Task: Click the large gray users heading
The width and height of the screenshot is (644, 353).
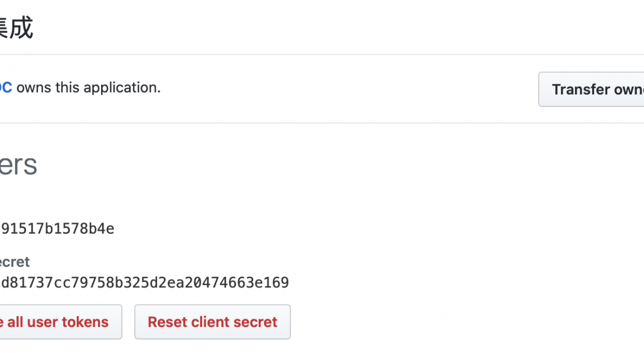Action: pos(18,165)
